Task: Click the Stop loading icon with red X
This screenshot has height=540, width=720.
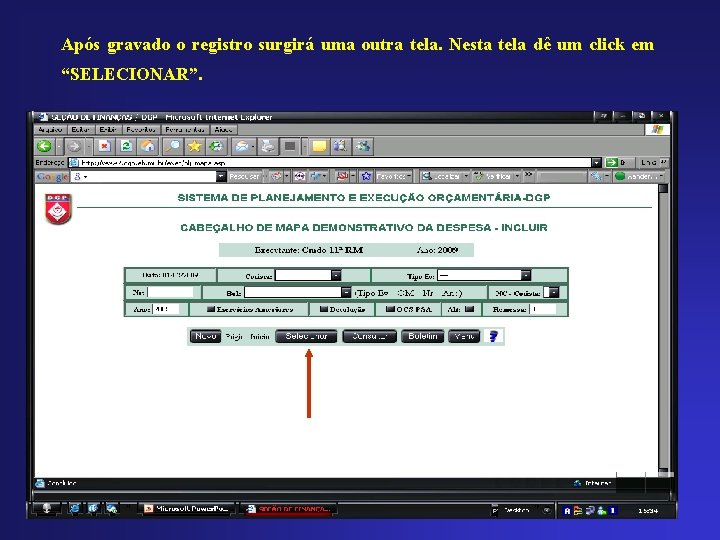Action: (x=104, y=146)
